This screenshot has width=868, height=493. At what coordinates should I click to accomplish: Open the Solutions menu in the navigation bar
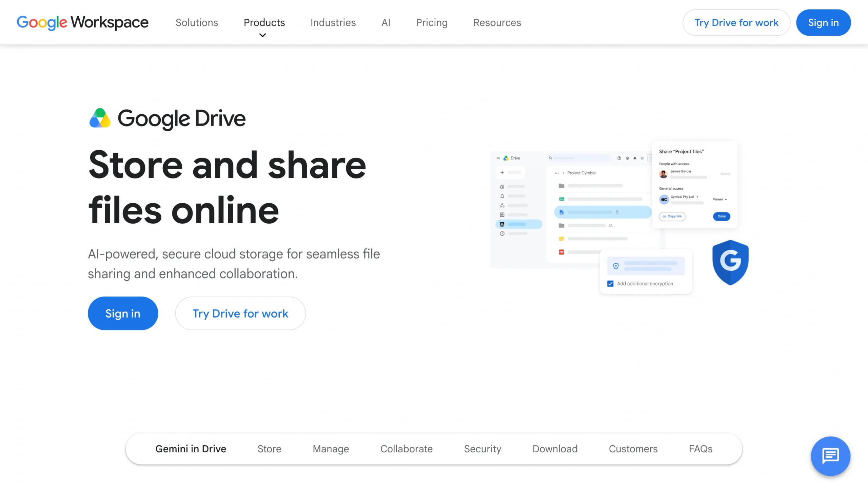click(x=197, y=22)
